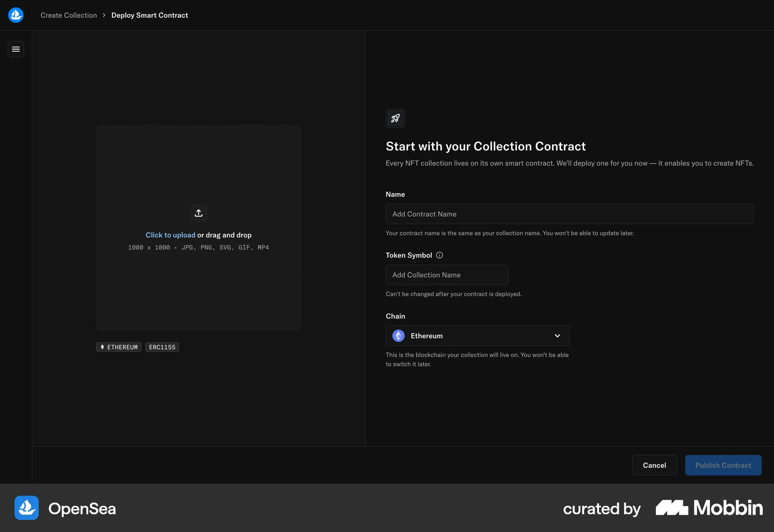
Task: Click the chevron arrow on the Ethereum selector
Action: coord(558,336)
